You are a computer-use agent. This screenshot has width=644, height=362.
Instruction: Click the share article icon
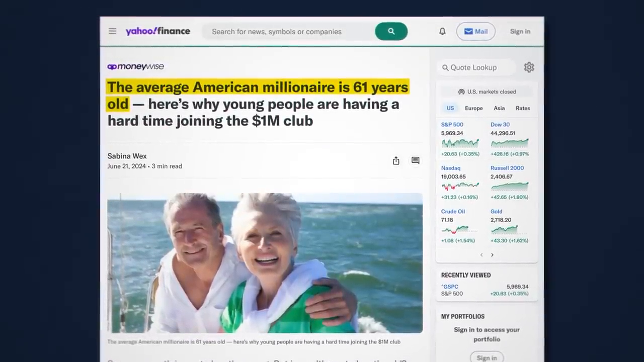(x=396, y=160)
